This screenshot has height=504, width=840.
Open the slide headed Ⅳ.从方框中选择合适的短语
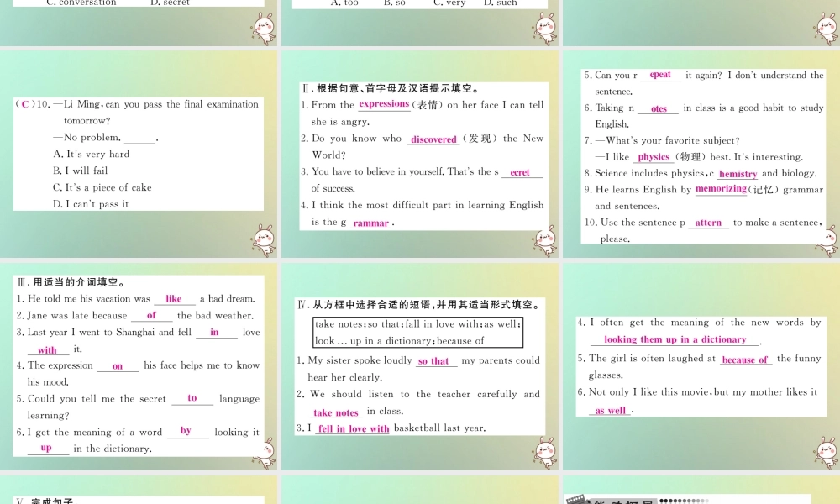pyautogui.click(x=420, y=365)
